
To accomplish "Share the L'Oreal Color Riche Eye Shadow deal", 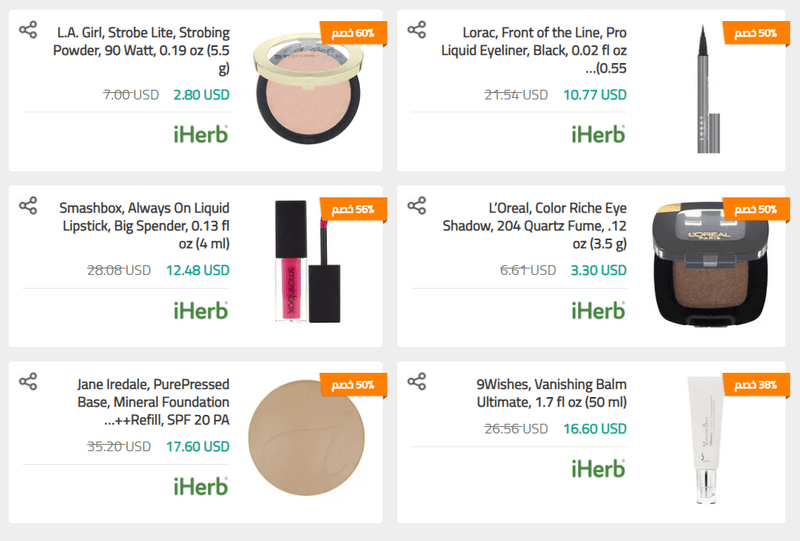I will tap(417, 206).
